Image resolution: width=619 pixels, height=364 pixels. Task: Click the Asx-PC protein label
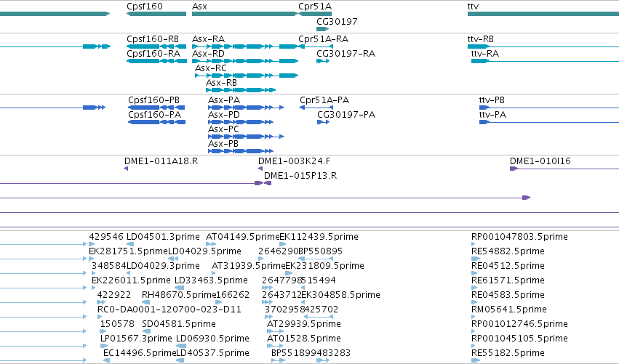tap(224, 129)
